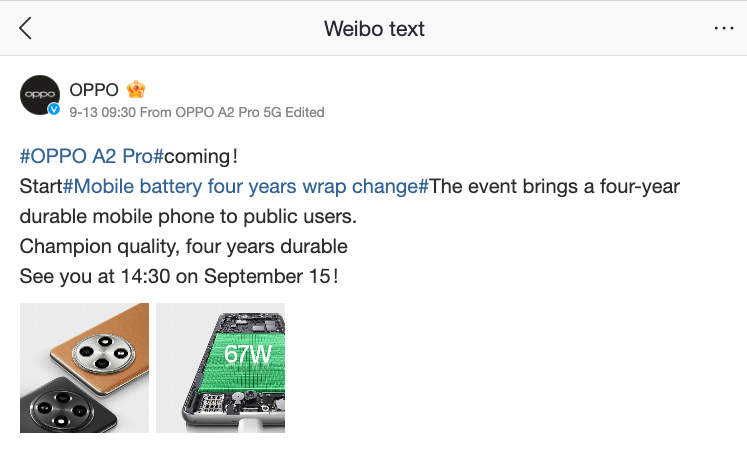Open the three-dot more options menu
747x462 pixels.
click(x=723, y=28)
